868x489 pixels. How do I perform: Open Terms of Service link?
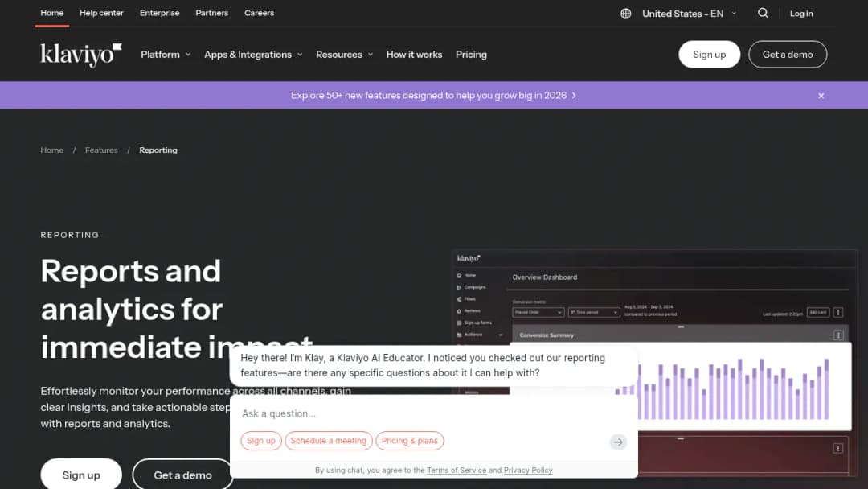[457, 471]
